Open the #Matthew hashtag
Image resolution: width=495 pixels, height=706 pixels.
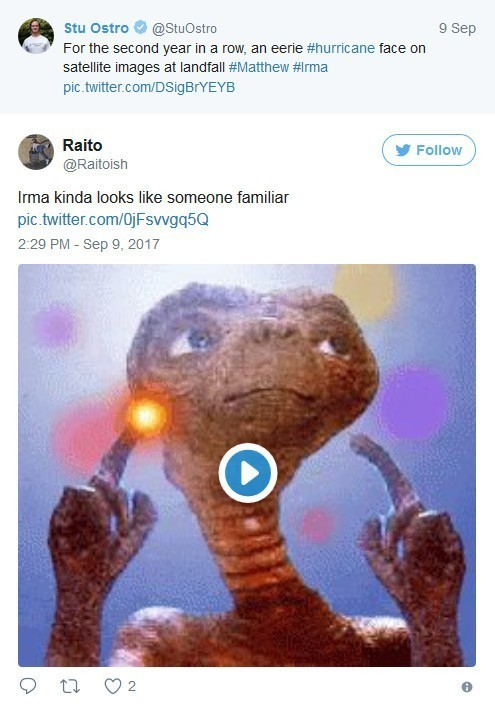[x=259, y=68]
